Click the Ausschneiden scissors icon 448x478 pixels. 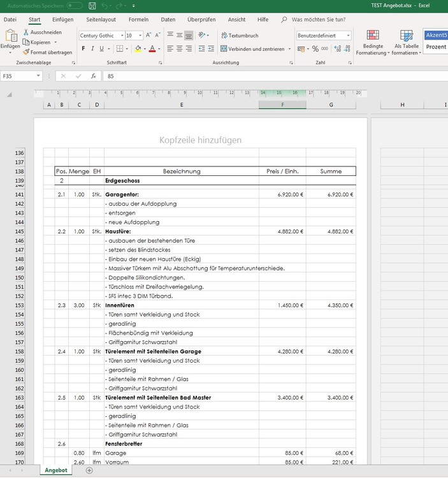pyautogui.click(x=26, y=32)
